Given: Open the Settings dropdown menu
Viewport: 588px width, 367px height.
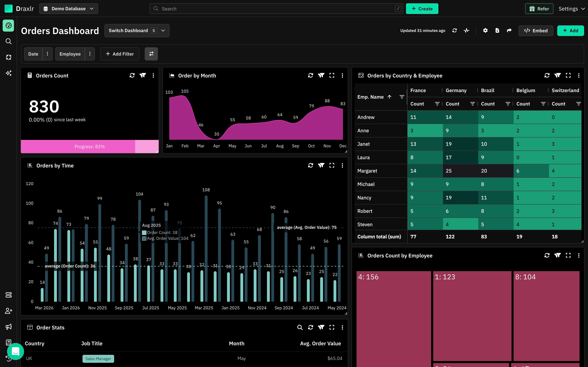Looking at the screenshot, I should [571, 9].
